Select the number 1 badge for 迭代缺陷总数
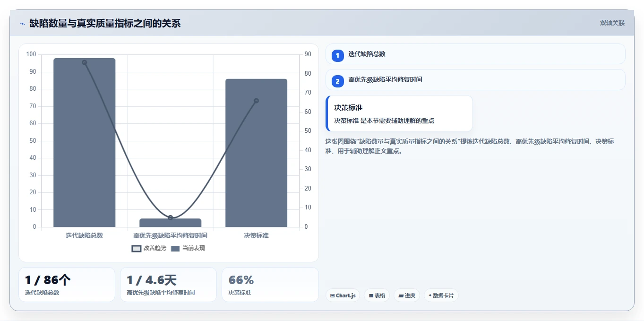Image resolution: width=644 pixels, height=321 pixels. point(337,55)
